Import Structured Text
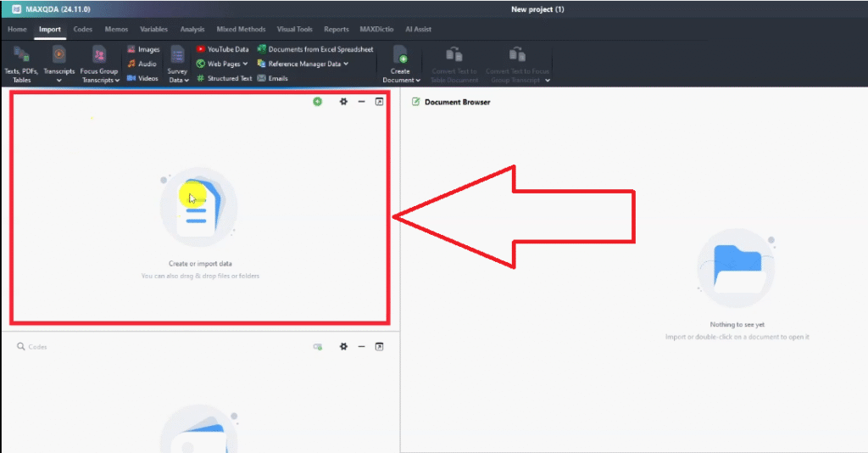This screenshot has height=453, width=868. 224,78
